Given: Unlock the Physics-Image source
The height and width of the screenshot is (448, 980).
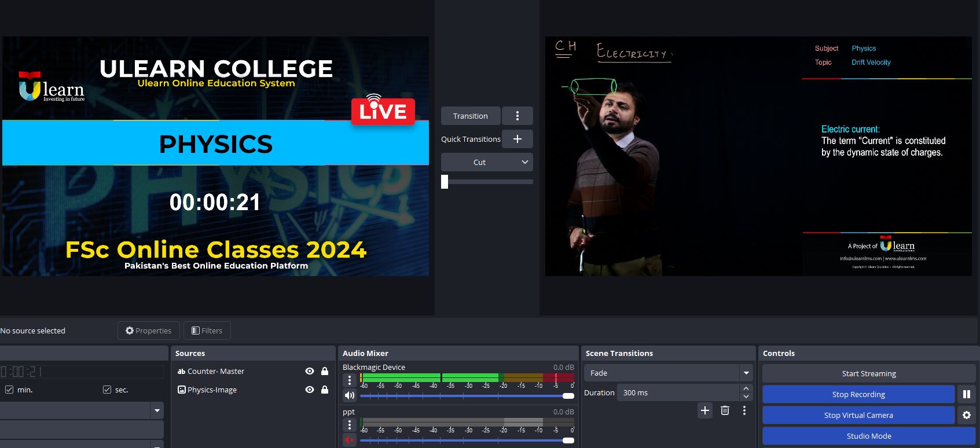Looking at the screenshot, I should coord(325,390).
